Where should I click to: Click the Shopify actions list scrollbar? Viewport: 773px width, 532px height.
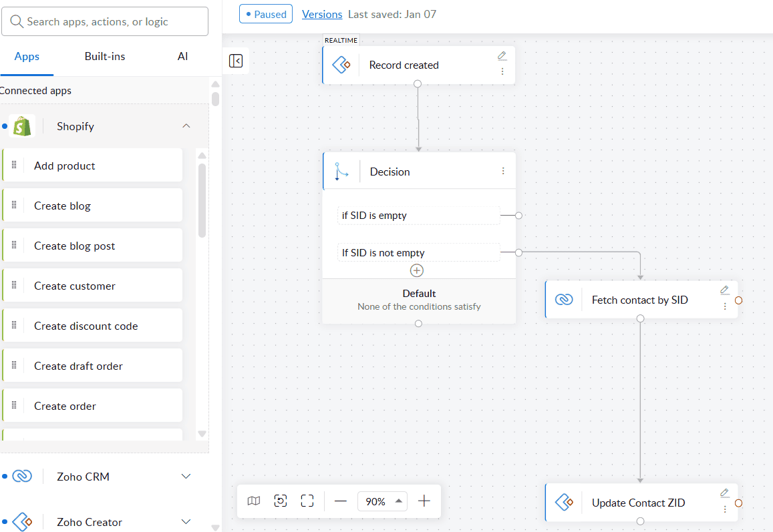202,200
